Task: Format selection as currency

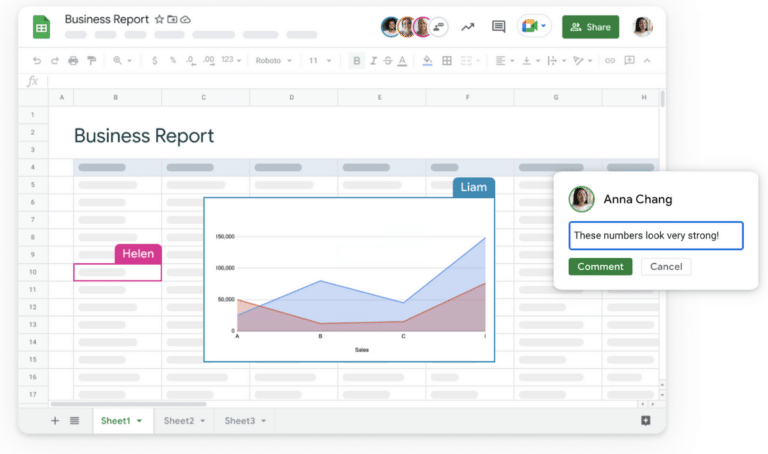Action: coord(154,61)
